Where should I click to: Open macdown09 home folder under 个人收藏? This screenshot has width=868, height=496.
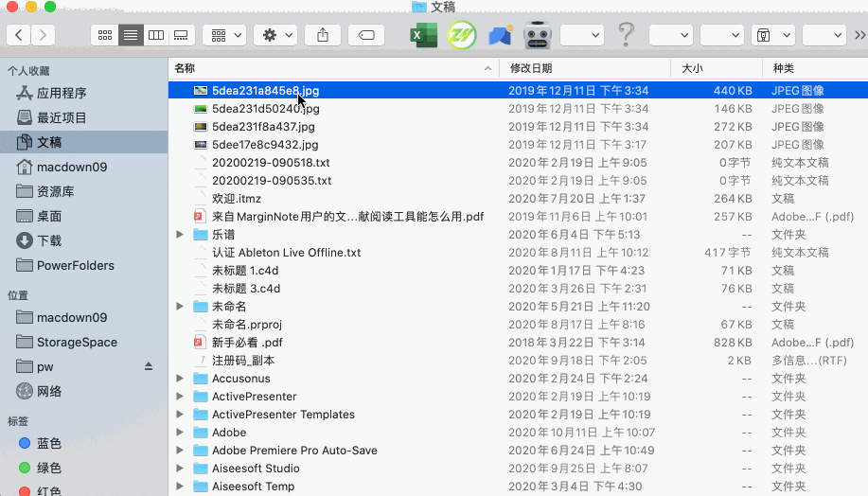(x=84, y=167)
